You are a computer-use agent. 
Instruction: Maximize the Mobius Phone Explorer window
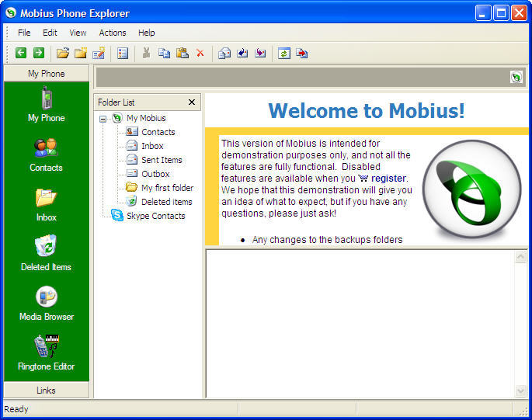501,13
